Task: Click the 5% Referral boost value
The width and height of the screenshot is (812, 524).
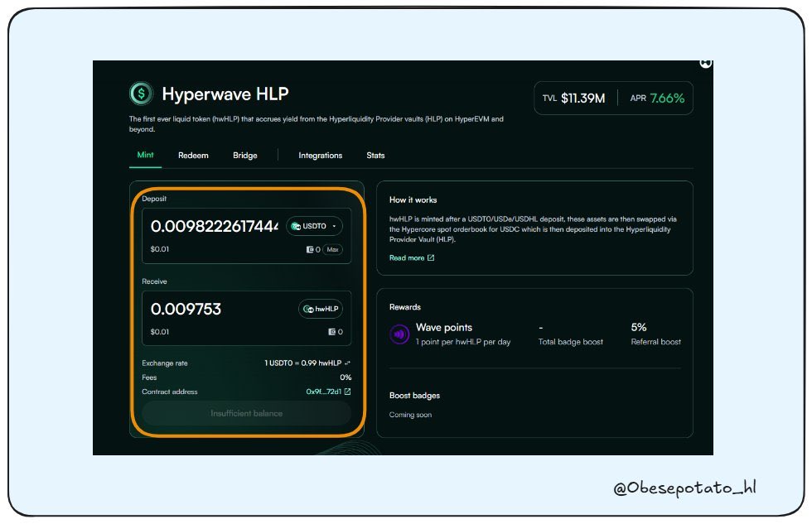Action: click(639, 327)
